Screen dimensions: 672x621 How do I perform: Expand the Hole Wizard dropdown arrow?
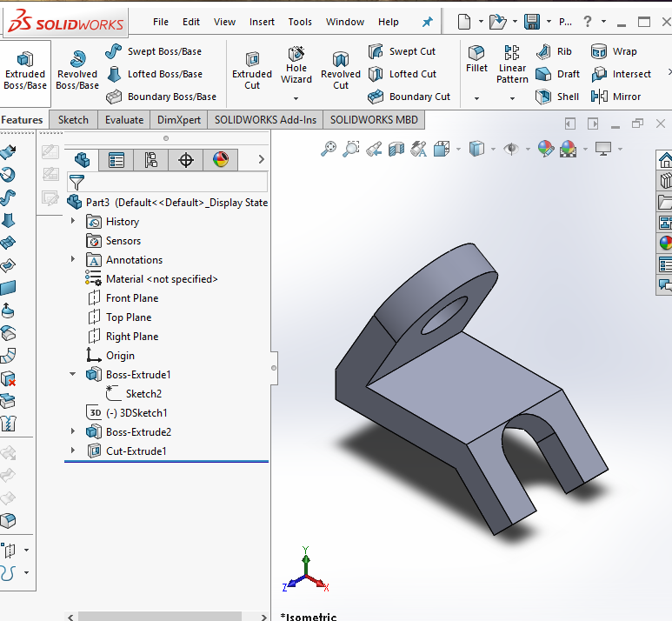click(x=296, y=98)
